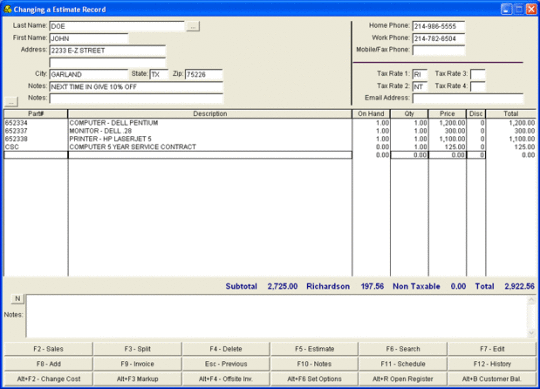Click the Richardson tax amount 197.56
Viewport: 540px width, 389px height.
click(372, 286)
